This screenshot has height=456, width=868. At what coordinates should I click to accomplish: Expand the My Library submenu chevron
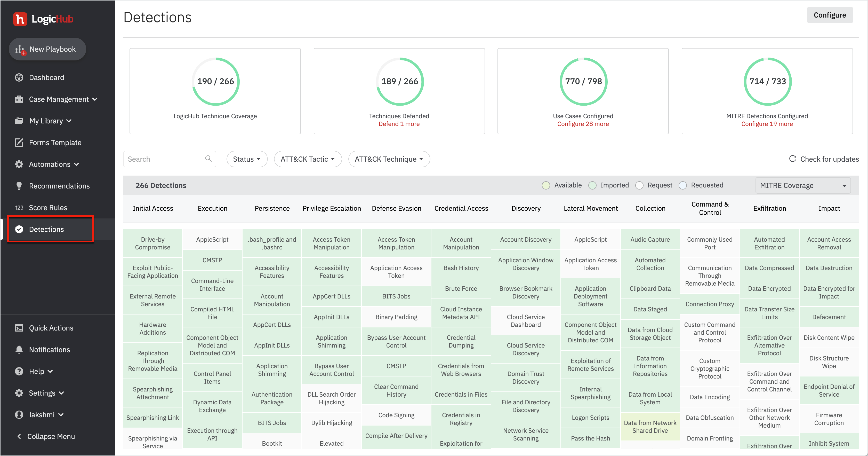pos(69,121)
